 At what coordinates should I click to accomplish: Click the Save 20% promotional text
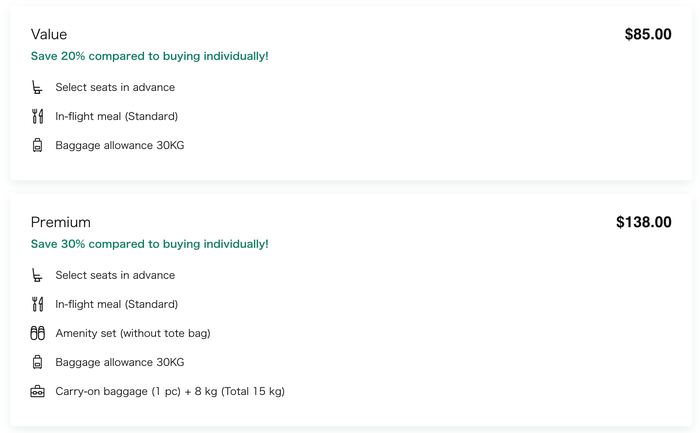pos(150,56)
